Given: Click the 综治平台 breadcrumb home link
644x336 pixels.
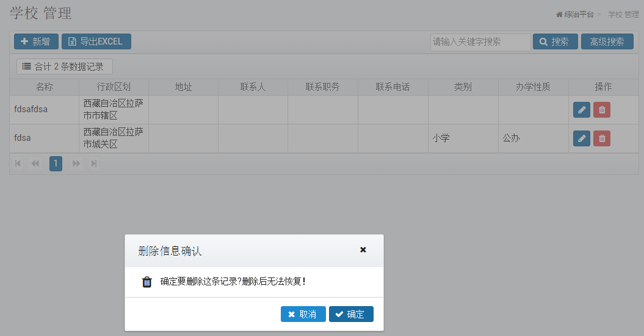Looking at the screenshot, I should tap(575, 15).
